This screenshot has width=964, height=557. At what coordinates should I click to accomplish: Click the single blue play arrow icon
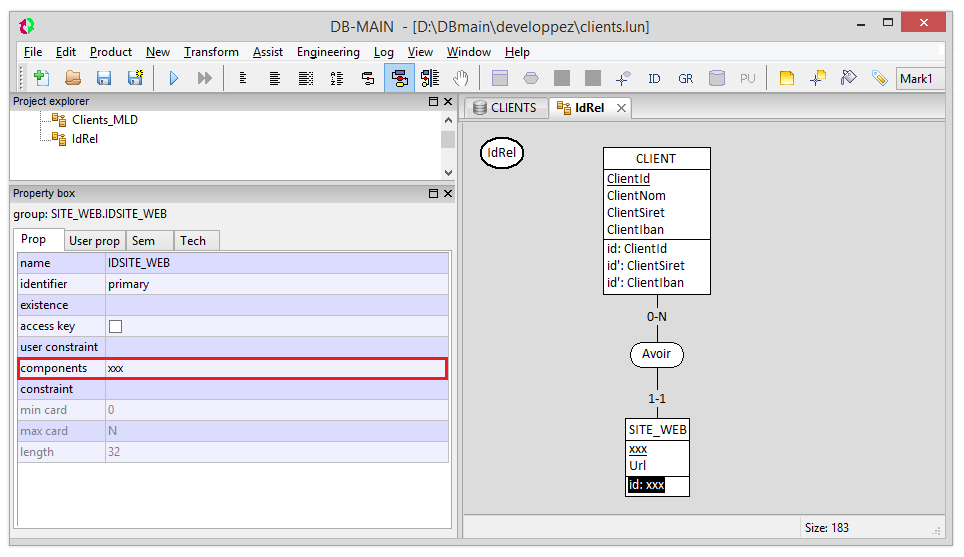click(174, 78)
